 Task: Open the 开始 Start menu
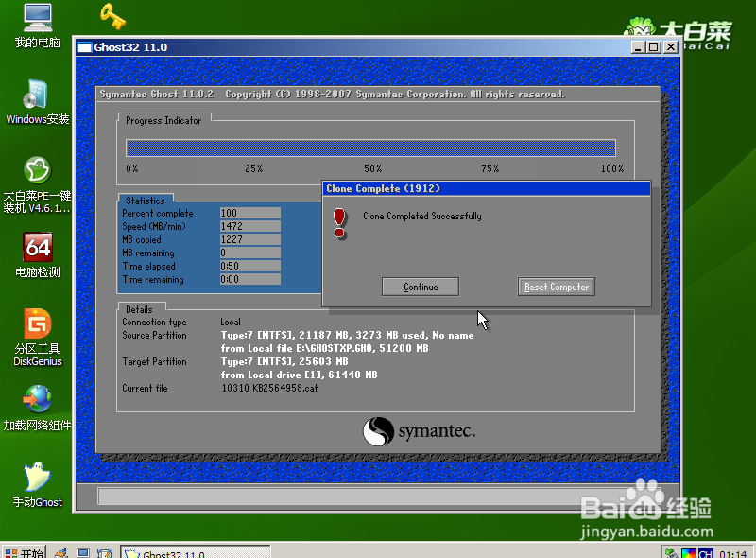pyautogui.click(x=24, y=552)
